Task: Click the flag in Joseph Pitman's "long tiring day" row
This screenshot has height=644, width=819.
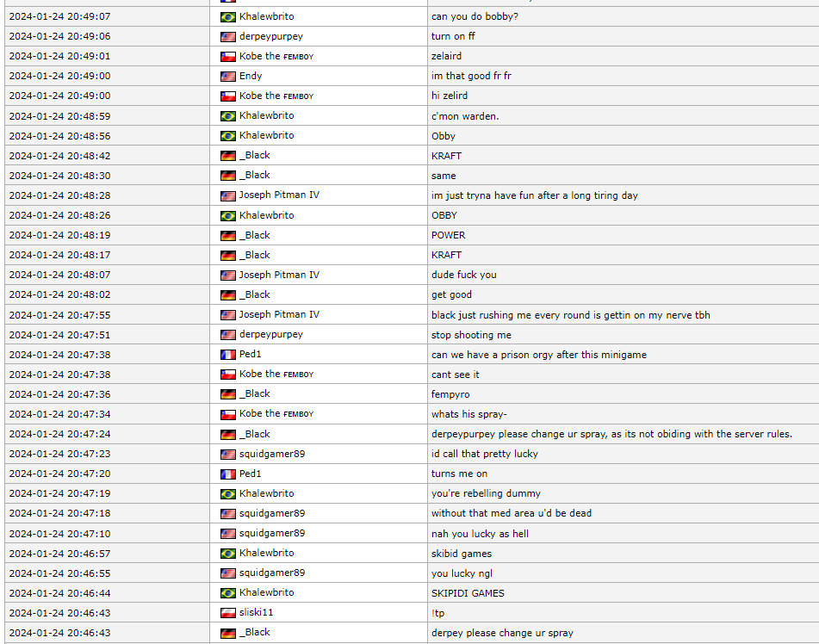Action: pyautogui.click(x=228, y=195)
